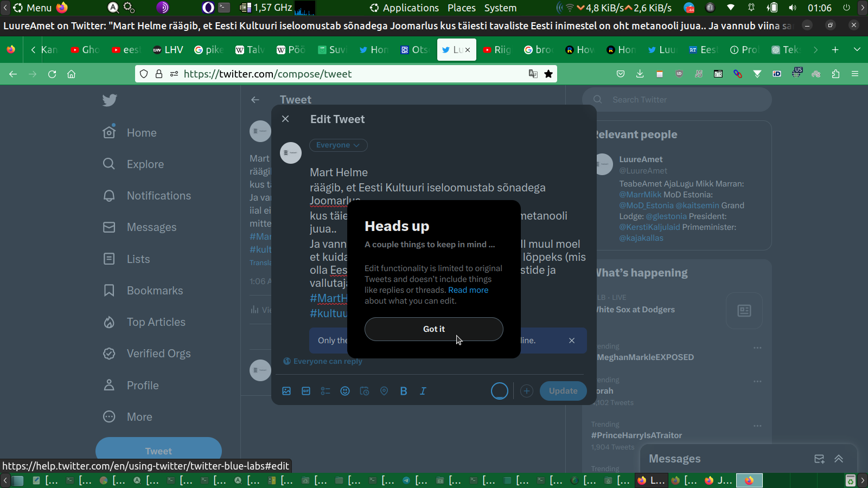Open the tracking protection shield icon
The height and width of the screenshot is (488, 868).
click(144, 74)
